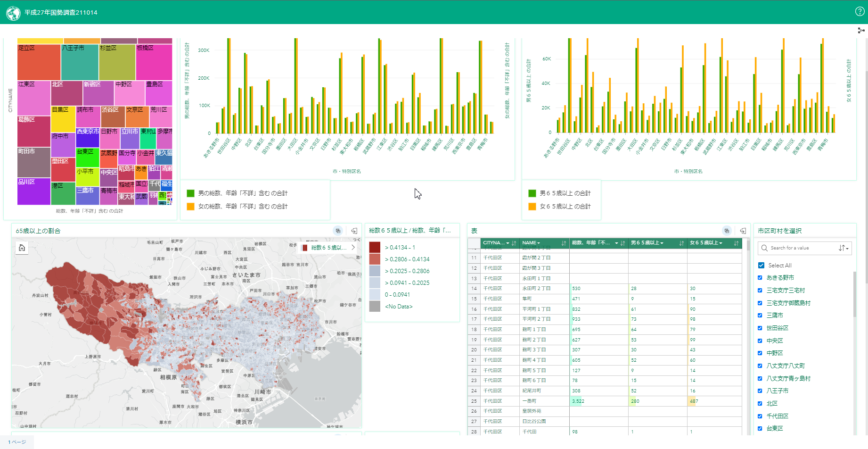
Task: Open the NAME column dropdown in the table
Action: (538, 243)
